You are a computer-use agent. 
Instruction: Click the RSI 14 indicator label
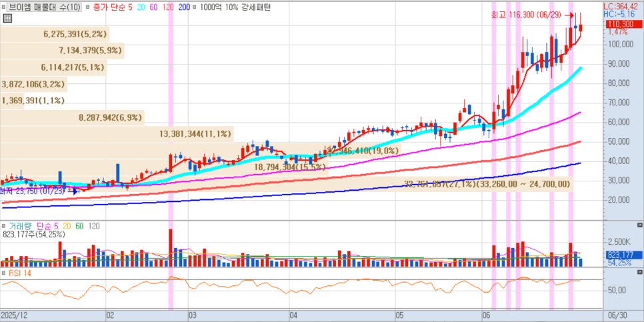[x=19, y=273]
